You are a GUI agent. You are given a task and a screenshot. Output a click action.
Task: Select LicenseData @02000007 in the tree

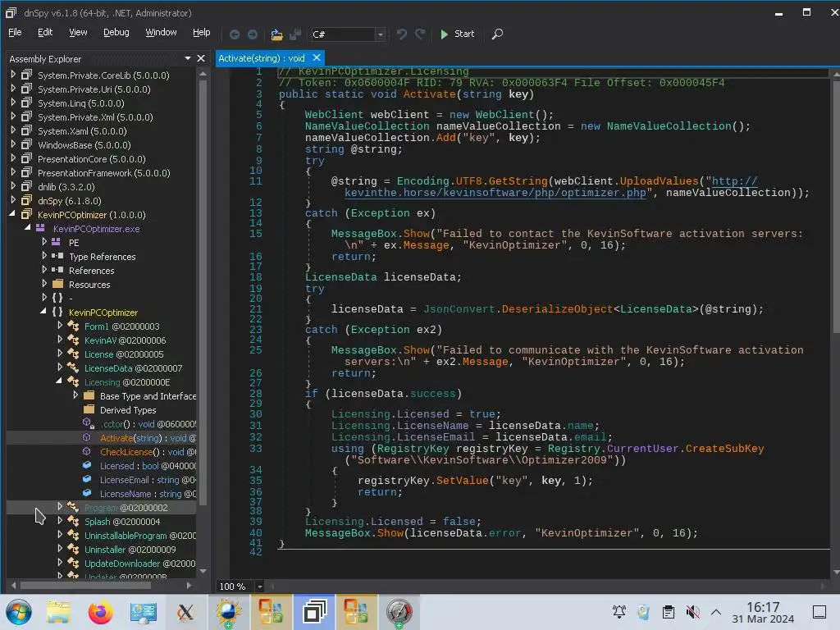pos(133,368)
